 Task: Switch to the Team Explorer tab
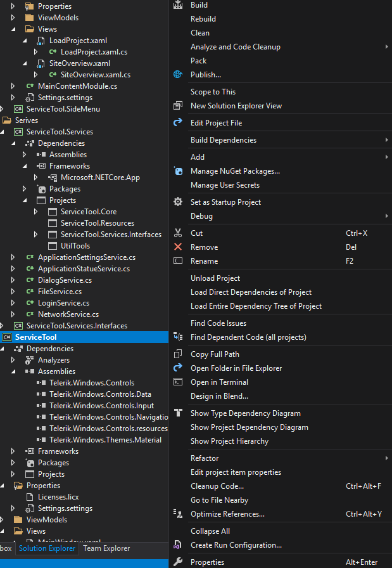pos(106,548)
